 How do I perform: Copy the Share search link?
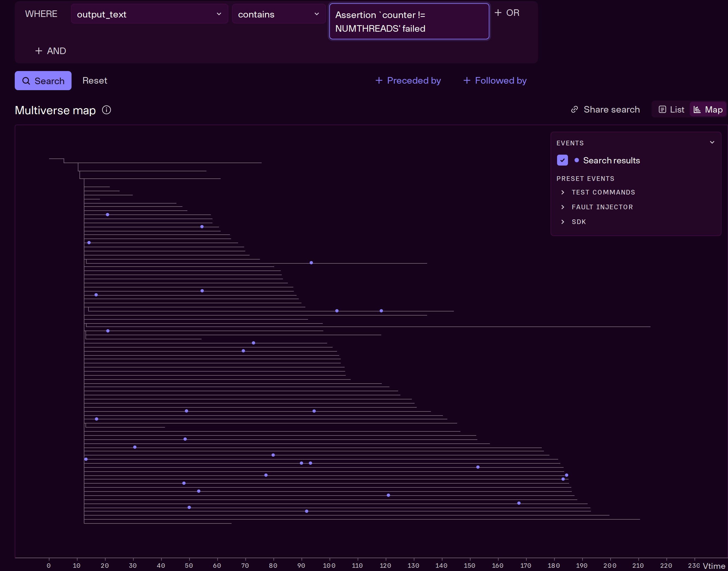pyautogui.click(x=605, y=110)
